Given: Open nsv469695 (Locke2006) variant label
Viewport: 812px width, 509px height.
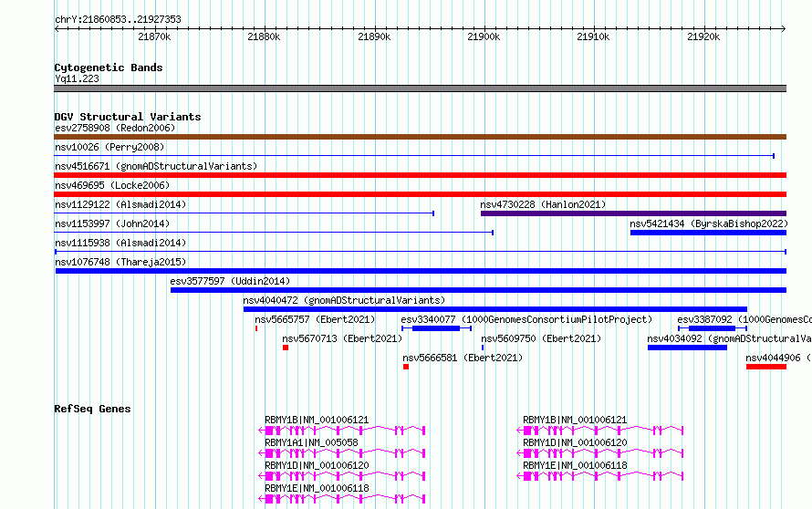Looking at the screenshot, I should (112, 185).
